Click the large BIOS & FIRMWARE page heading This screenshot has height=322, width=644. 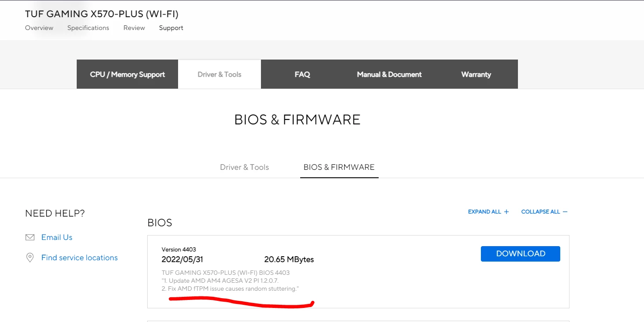[x=298, y=120]
